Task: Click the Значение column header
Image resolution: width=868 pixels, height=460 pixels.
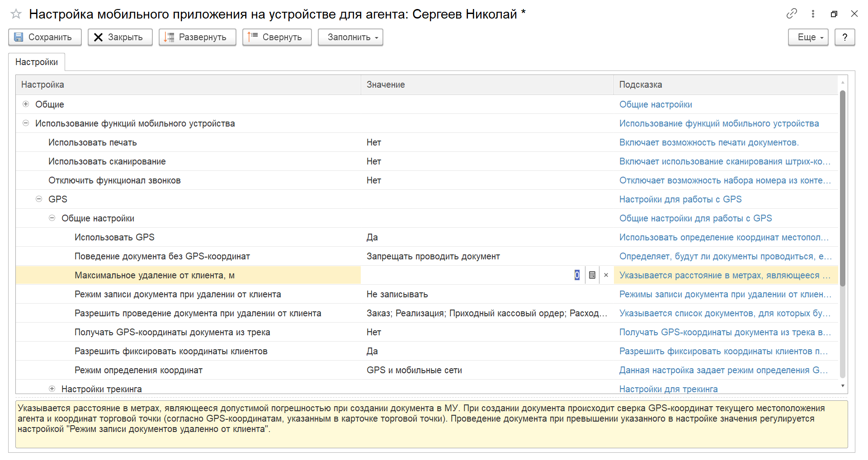Action: click(x=487, y=84)
